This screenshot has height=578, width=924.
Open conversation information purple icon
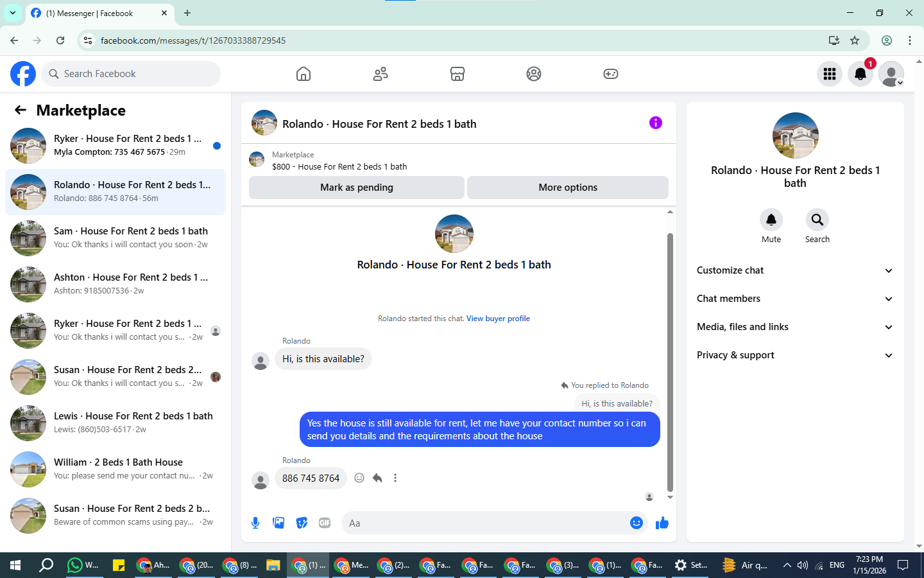point(655,123)
